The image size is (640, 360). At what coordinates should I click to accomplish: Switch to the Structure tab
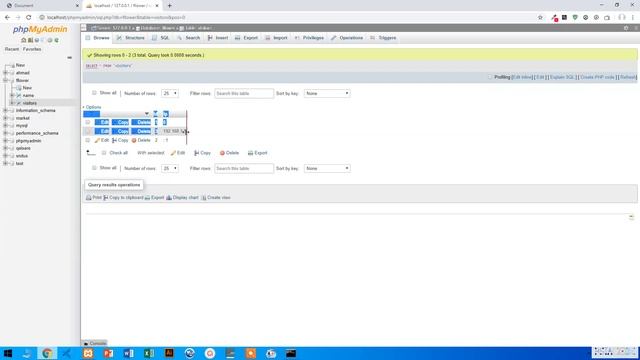(x=131, y=38)
